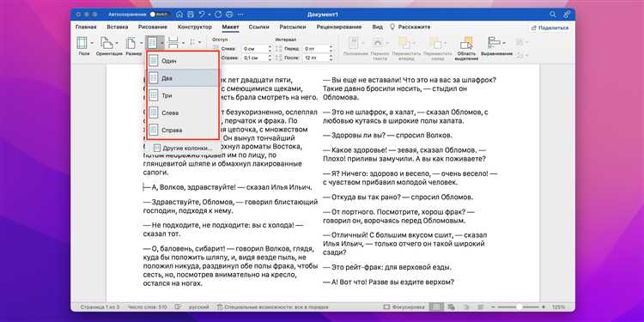Expand the Поля dropdown arrow
Image resolution: width=644 pixels, height=322 pixels.
point(92,43)
